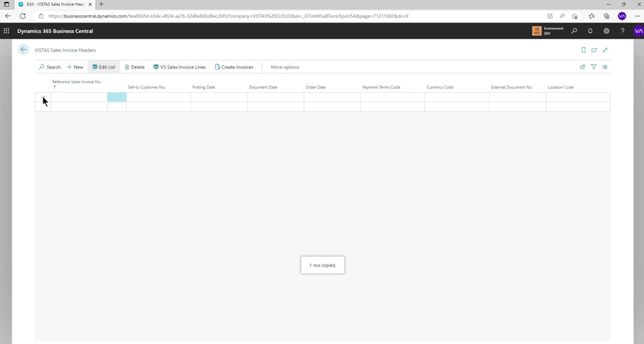Image resolution: width=644 pixels, height=344 pixels.
Task: Open VS Sales Invoice Lines
Action: point(179,67)
